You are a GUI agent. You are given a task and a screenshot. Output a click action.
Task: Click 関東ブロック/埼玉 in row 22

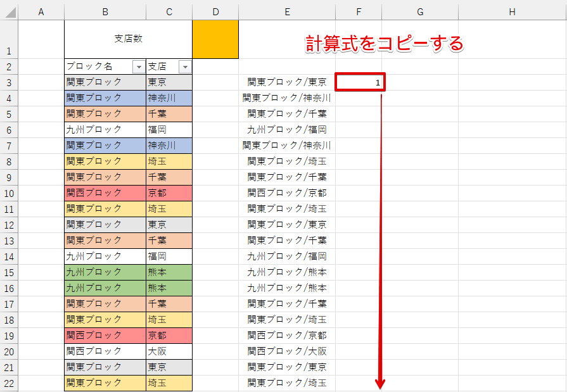287,383
